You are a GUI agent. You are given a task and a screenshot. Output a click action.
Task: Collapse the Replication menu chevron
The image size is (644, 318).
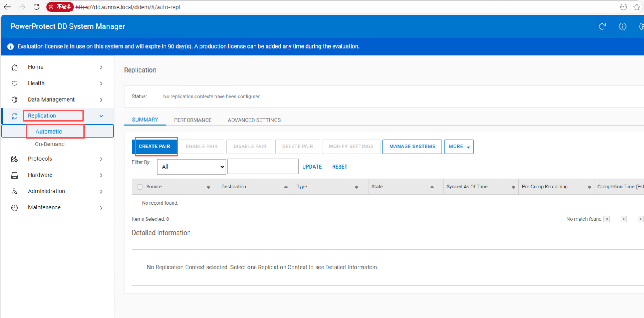pyautogui.click(x=101, y=116)
